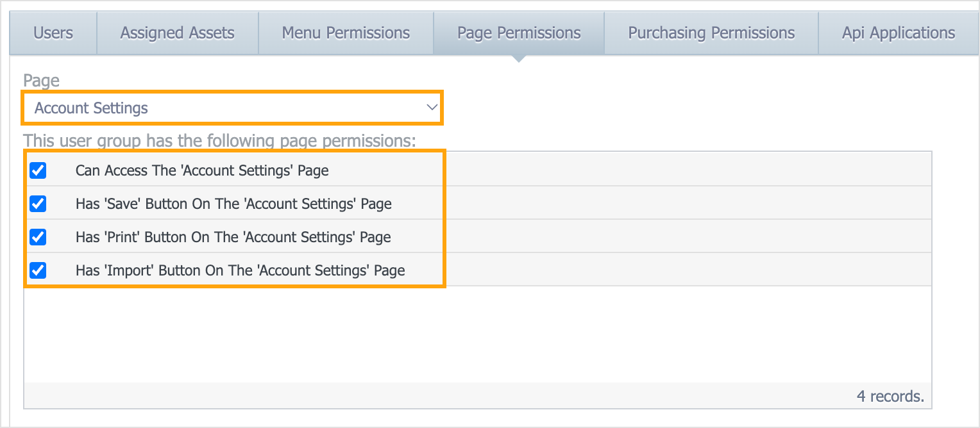Switch to the Assigned Assets tab
The height and width of the screenshot is (428, 980).
coord(178,33)
